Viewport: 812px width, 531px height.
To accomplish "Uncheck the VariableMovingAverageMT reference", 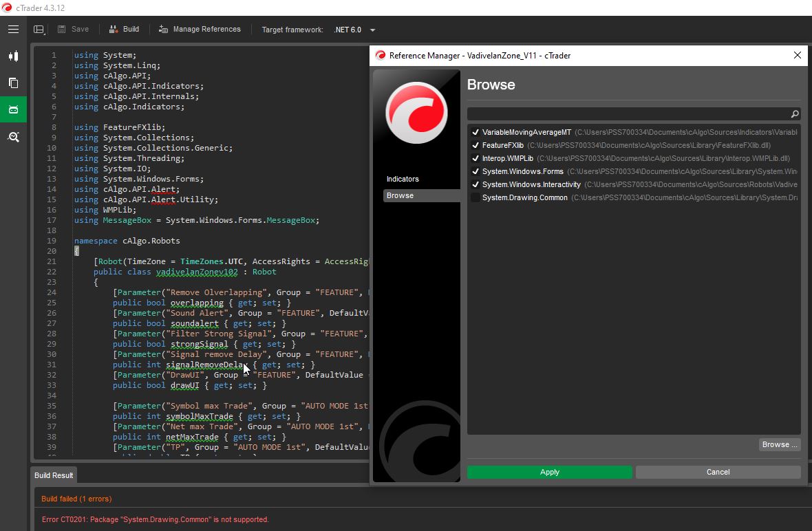I will [x=476, y=132].
